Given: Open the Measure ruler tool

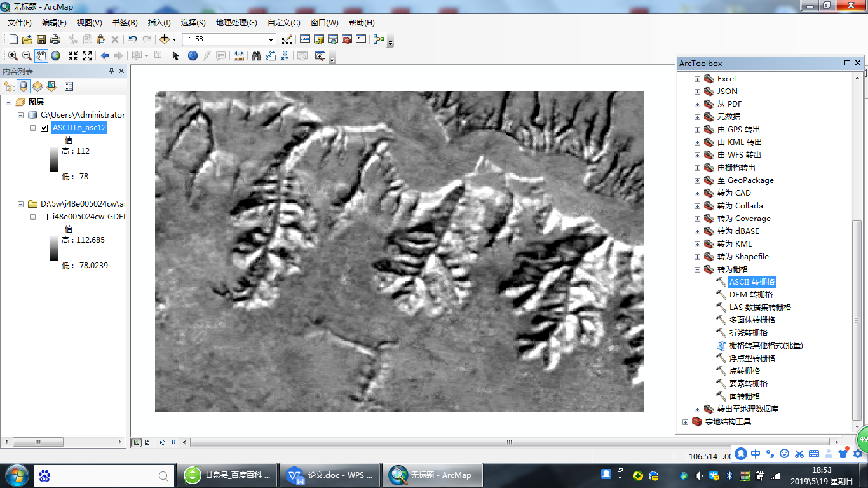Looking at the screenshot, I should [x=239, y=56].
